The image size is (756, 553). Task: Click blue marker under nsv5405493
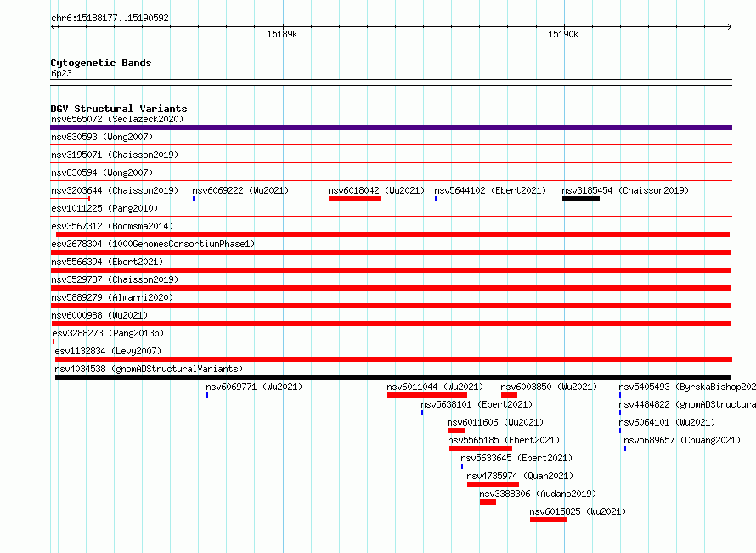point(620,395)
